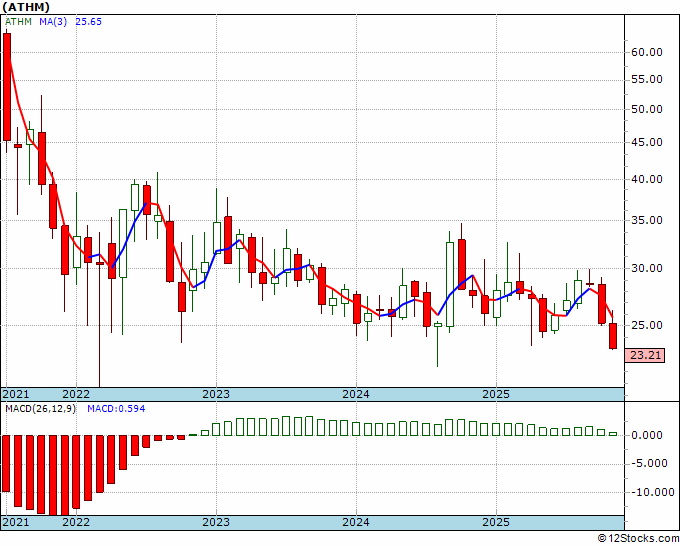
Task: Click 2025 on the price chart timeline
Action: pyautogui.click(x=496, y=394)
